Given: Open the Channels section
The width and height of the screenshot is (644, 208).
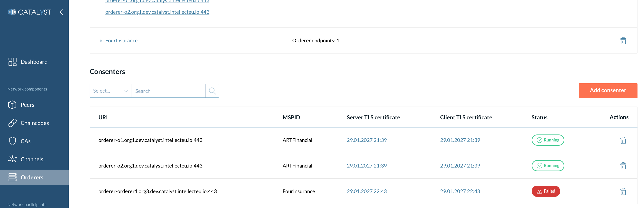Looking at the screenshot, I should click(32, 159).
